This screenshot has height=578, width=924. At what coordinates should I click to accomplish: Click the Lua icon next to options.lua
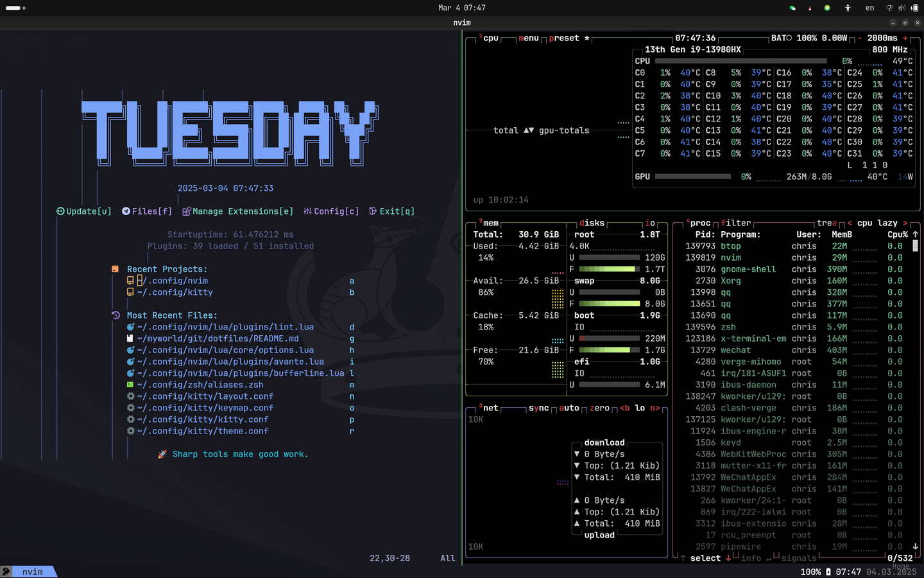(x=130, y=350)
